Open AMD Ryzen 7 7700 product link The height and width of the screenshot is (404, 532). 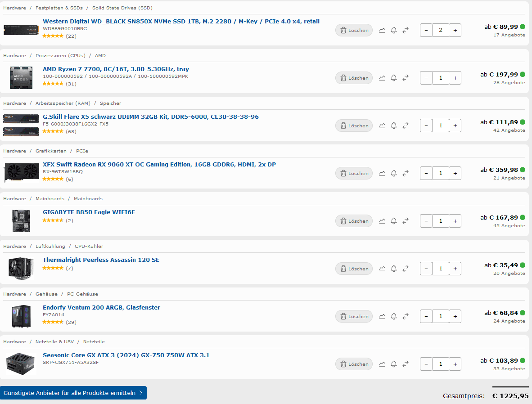click(116, 69)
